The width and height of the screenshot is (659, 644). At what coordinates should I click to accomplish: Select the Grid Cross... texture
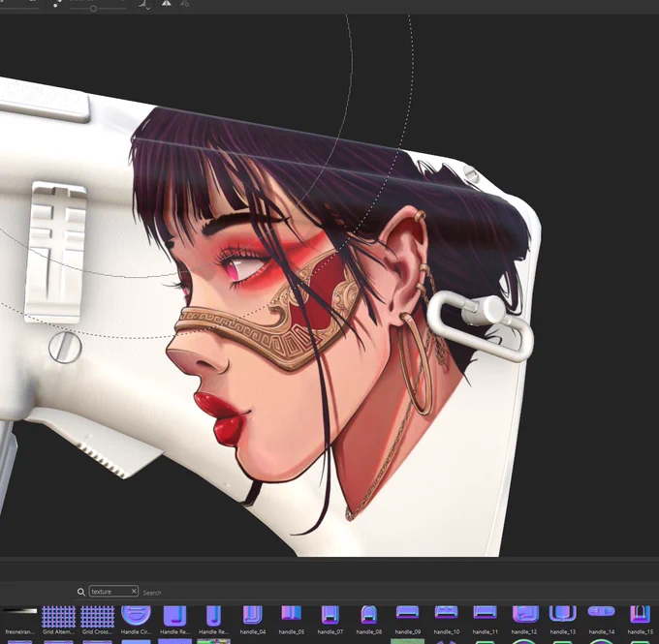97,616
